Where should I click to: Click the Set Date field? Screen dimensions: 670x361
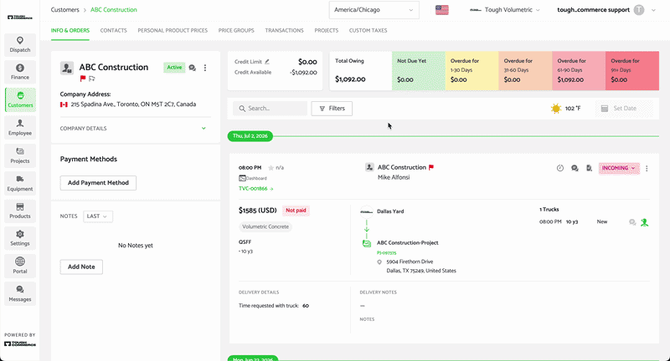coord(625,109)
